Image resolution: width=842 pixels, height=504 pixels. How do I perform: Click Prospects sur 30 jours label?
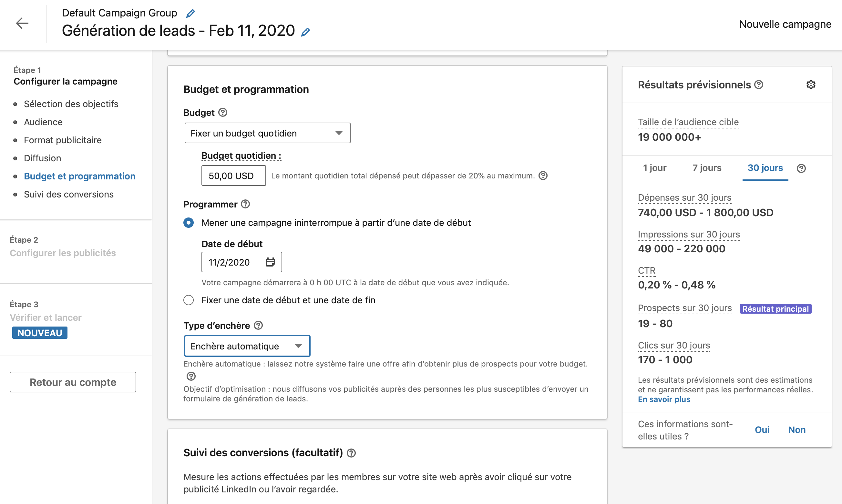pyautogui.click(x=685, y=308)
